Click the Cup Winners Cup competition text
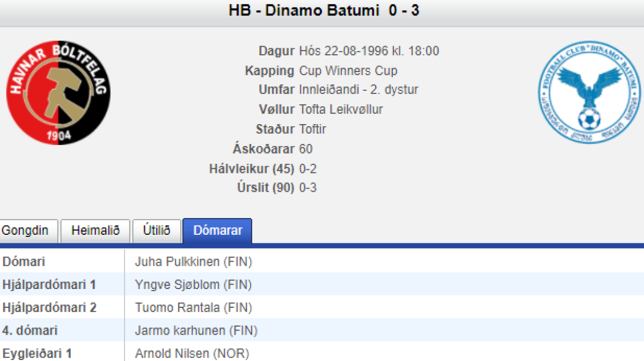This screenshot has width=644, height=361. [x=348, y=71]
